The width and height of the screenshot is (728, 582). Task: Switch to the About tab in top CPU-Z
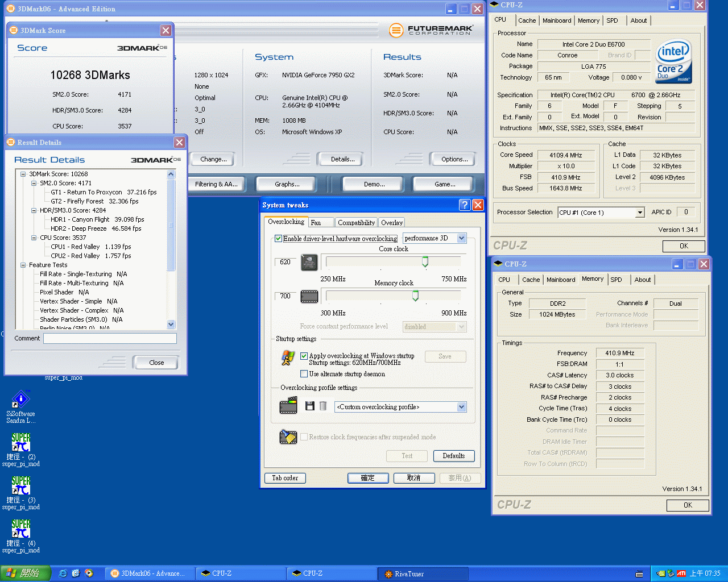[639, 20]
